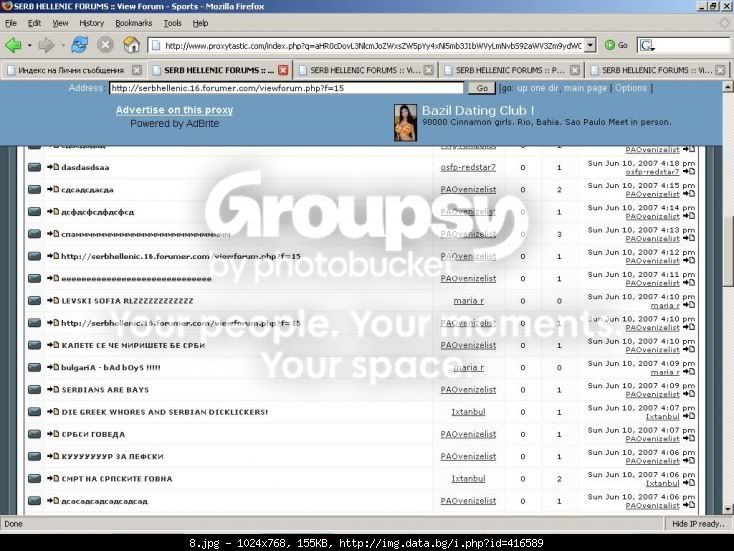The width and height of the screenshot is (734, 551).
Task: Click the green Back arrow button
Action: point(14,45)
